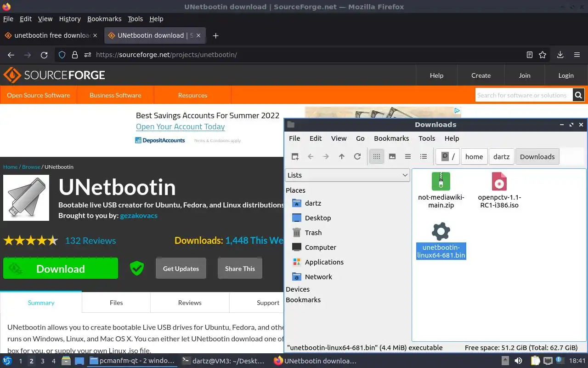The image size is (588, 368).
Task: Open Your Account Today ad link
Action: 181,126
